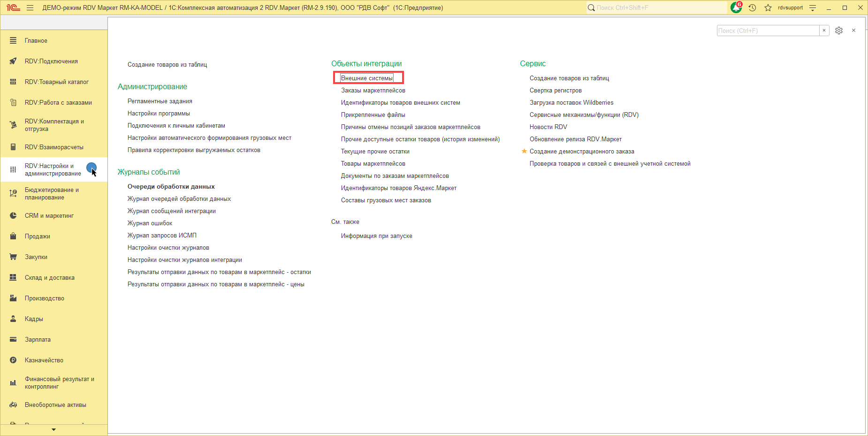Open Прикрепленные файлы
This screenshot has height=436, width=868.
coord(373,115)
